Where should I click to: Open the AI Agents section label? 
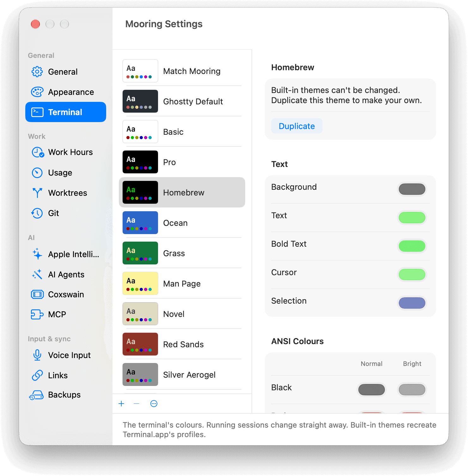pos(66,275)
